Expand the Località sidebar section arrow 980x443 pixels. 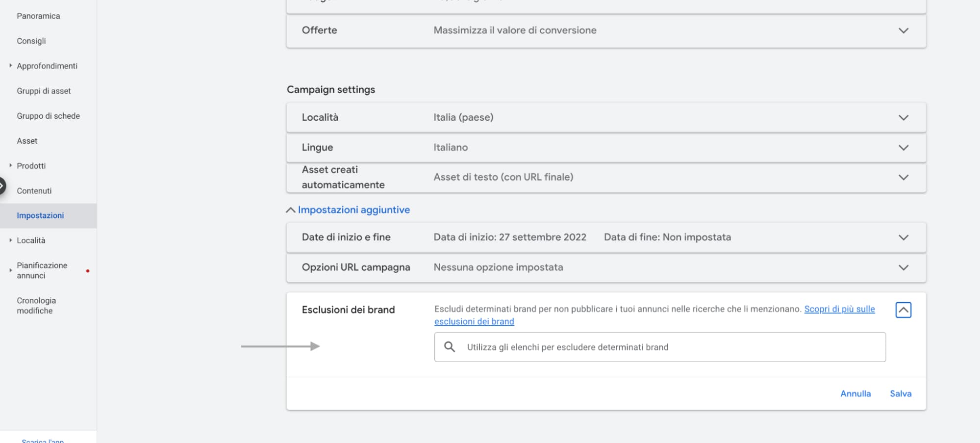click(10, 240)
